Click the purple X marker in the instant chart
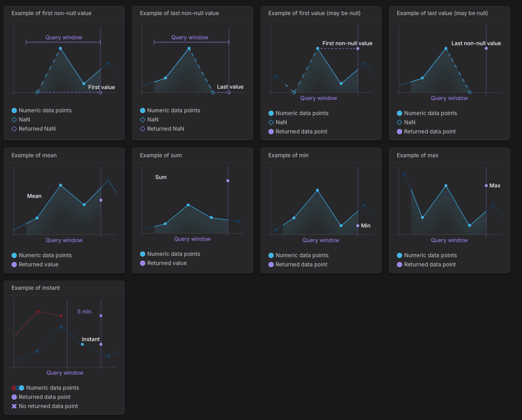The image size is (522, 420). (101, 315)
